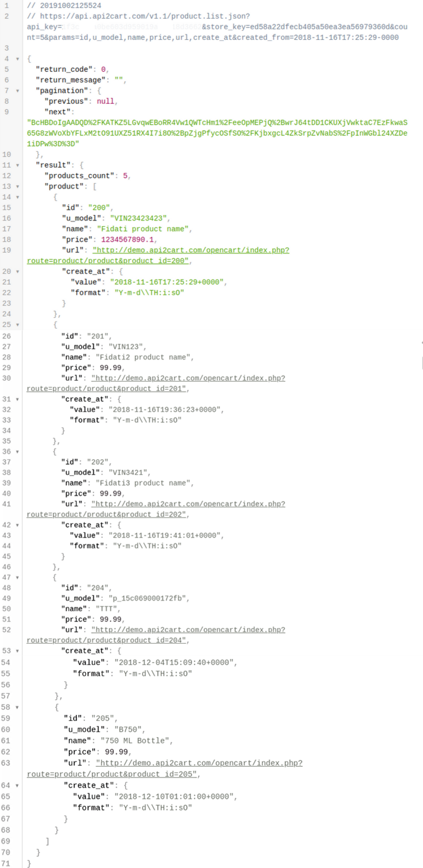423x868 pixels.
Task: Click the id value "204"
Action: [x=98, y=588]
